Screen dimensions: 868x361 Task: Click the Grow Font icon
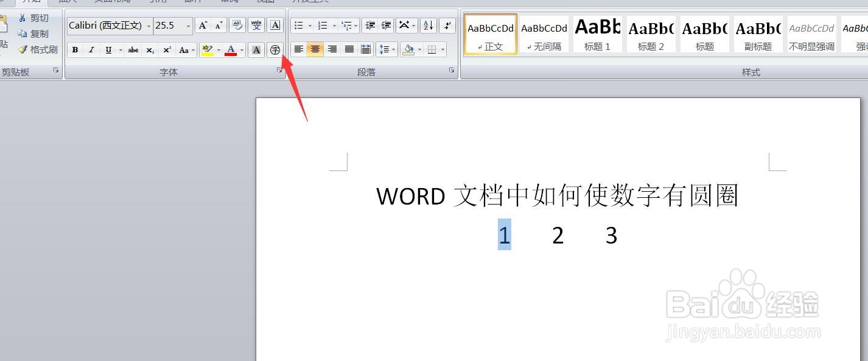pos(203,25)
